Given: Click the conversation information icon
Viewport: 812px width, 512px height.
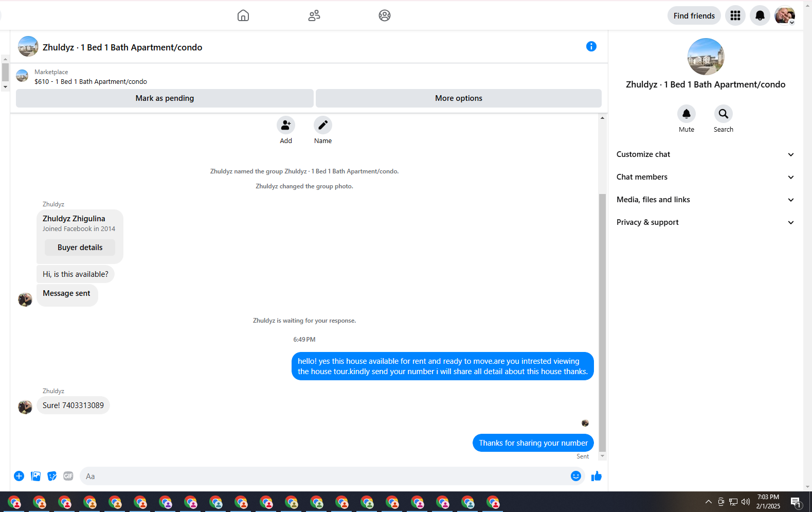Looking at the screenshot, I should [x=591, y=46].
